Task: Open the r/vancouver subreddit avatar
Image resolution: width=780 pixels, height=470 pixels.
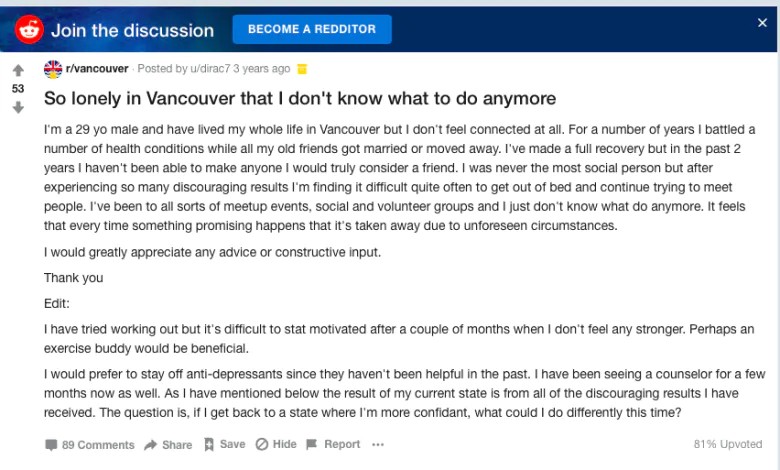Action: pyautogui.click(x=53, y=69)
